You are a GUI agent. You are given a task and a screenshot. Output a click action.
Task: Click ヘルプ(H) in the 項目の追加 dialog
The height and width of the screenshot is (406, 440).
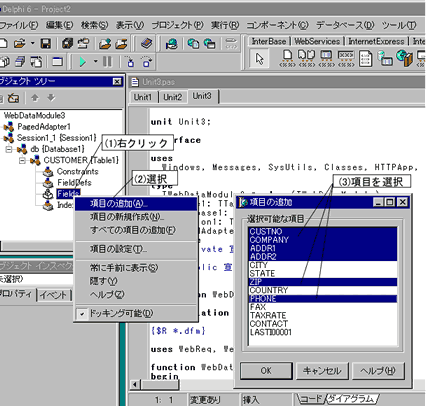point(378,371)
